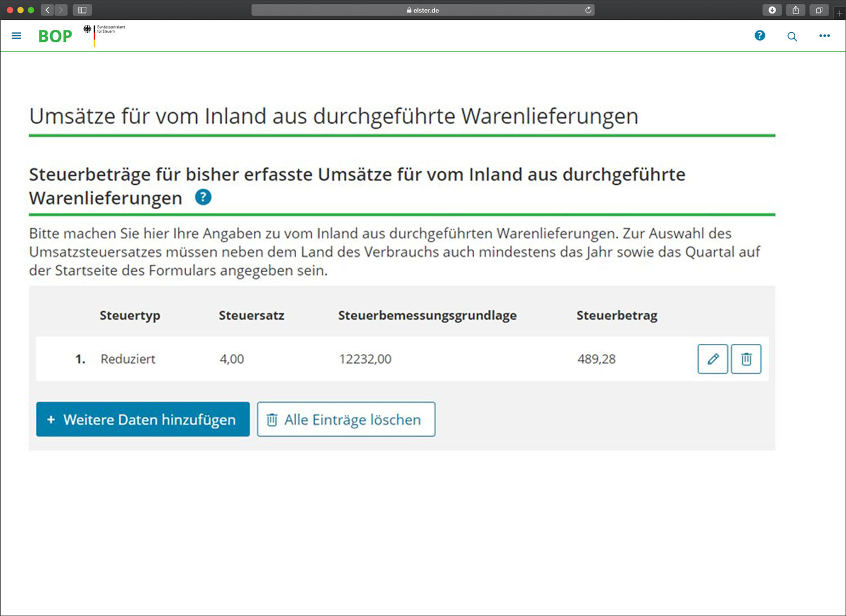
Task: Select the Steuertyp column header
Action: pyautogui.click(x=130, y=316)
